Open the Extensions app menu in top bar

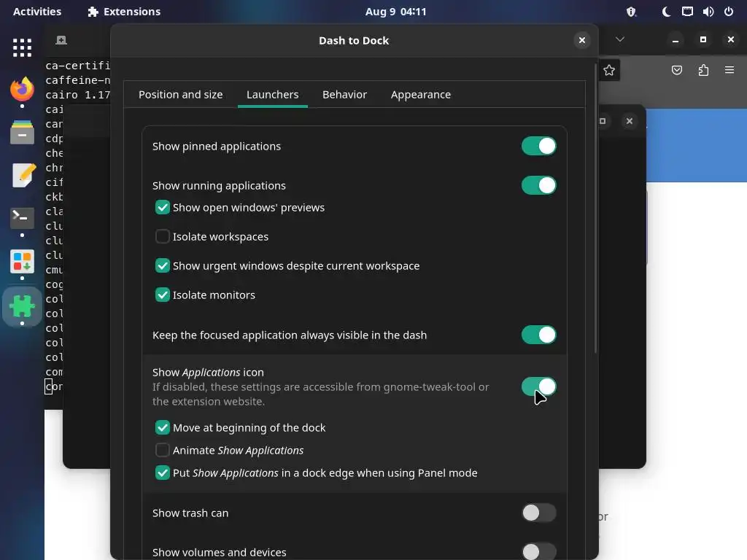(x=124, y=12)
